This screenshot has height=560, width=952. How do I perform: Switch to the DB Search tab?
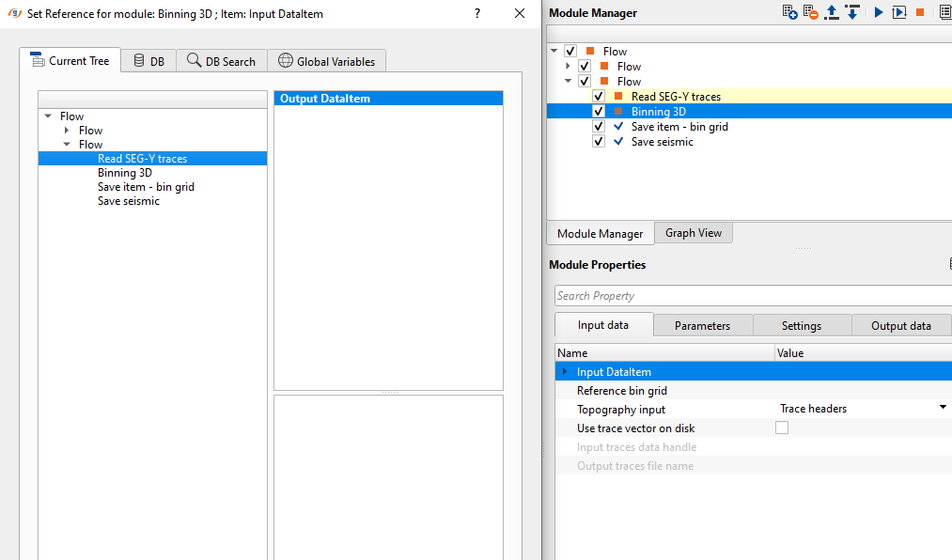[x=222, y=61]
